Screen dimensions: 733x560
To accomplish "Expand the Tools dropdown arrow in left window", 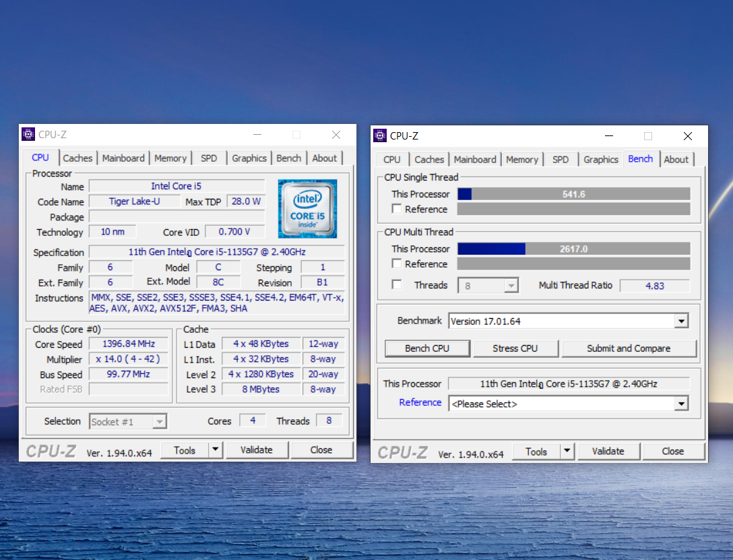I will point(215,449).
